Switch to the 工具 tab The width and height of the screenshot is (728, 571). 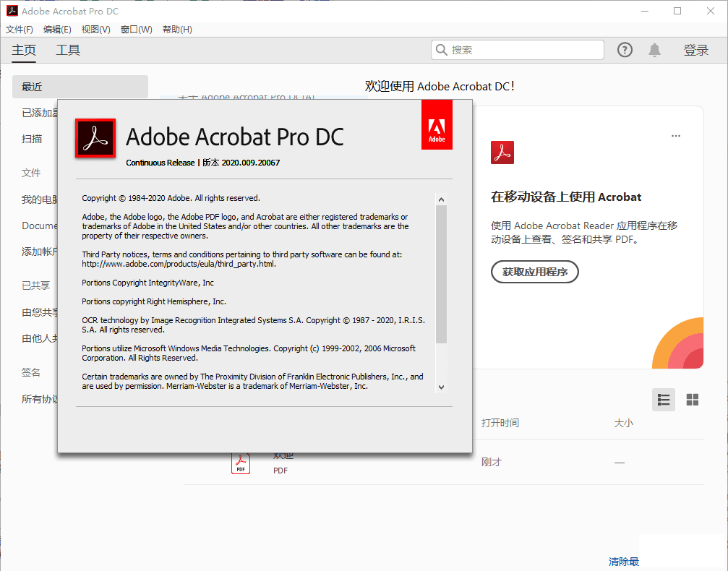pyautogui.click(x=68, y=50)
